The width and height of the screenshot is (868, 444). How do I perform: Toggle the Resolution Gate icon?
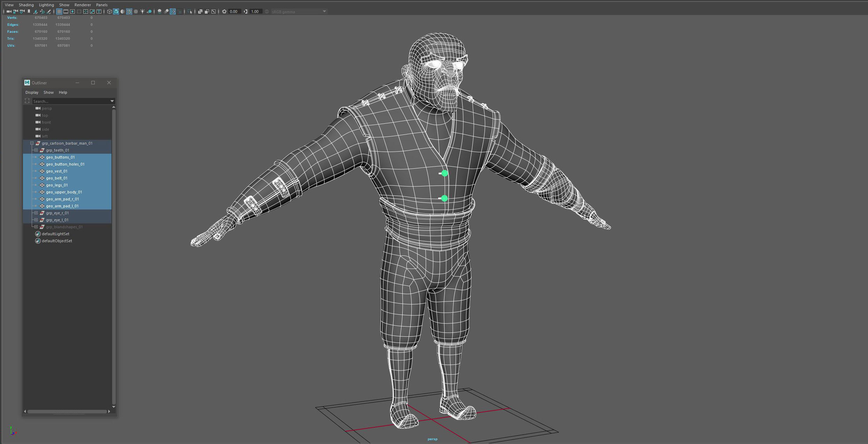pos(72,12)
